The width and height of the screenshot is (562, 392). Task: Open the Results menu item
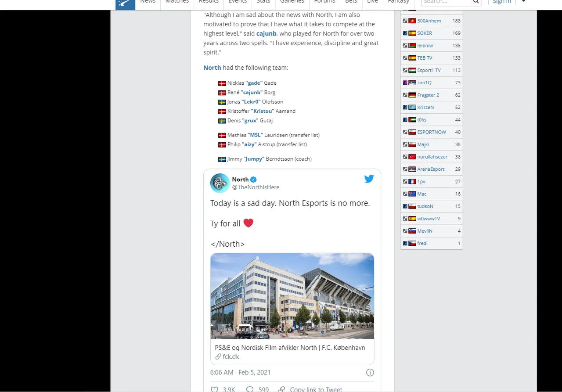coord(209,2)
